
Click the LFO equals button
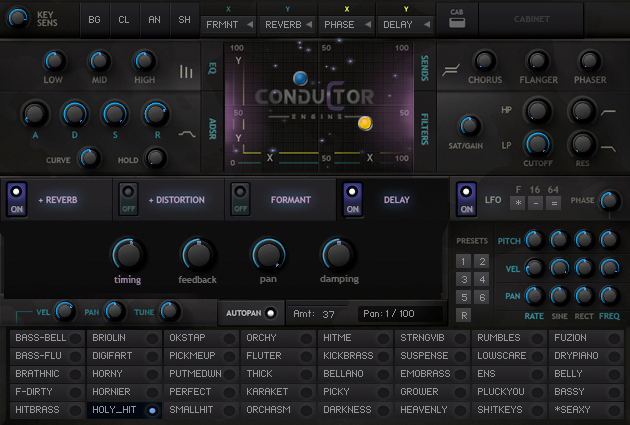click(554, 203)
